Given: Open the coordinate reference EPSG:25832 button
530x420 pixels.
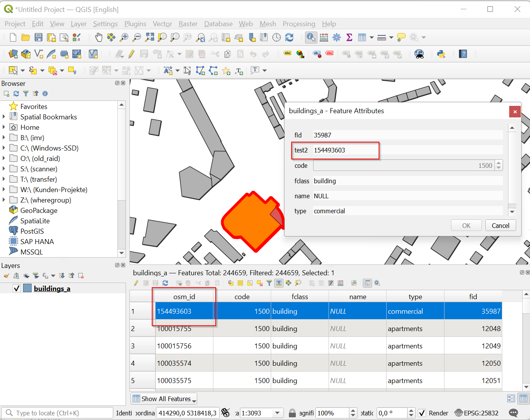Looking at the screenshot, I should (476, 413).
